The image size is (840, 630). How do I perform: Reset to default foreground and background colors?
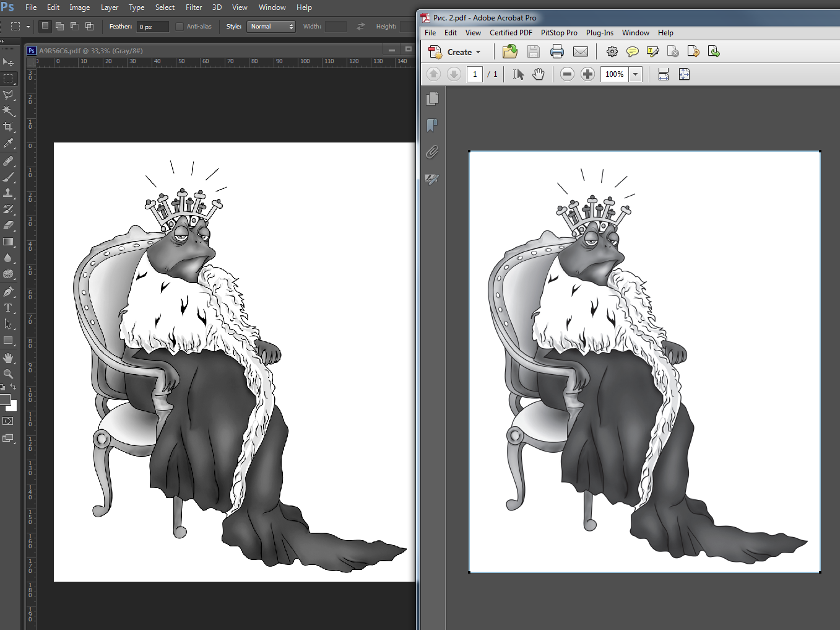pyautogui.click(x=3, y=387)
